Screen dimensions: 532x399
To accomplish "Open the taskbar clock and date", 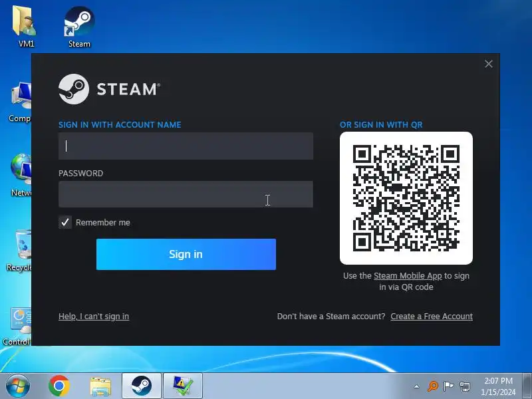I will (x=498, y=386).
